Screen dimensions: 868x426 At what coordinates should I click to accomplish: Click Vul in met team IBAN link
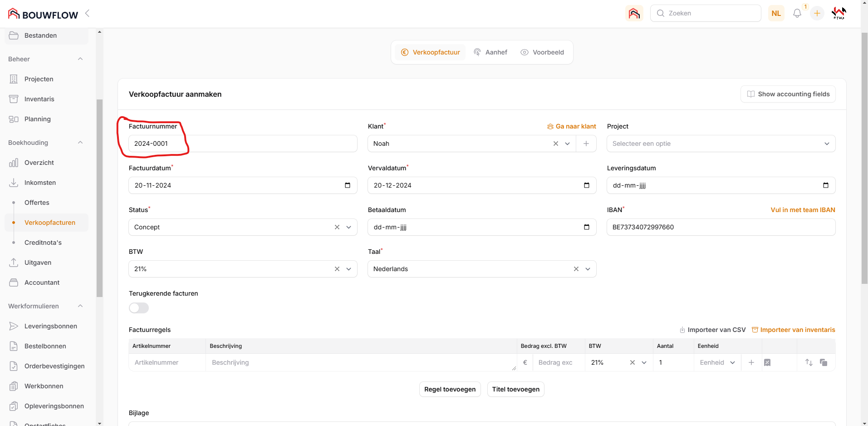[803, 210]
